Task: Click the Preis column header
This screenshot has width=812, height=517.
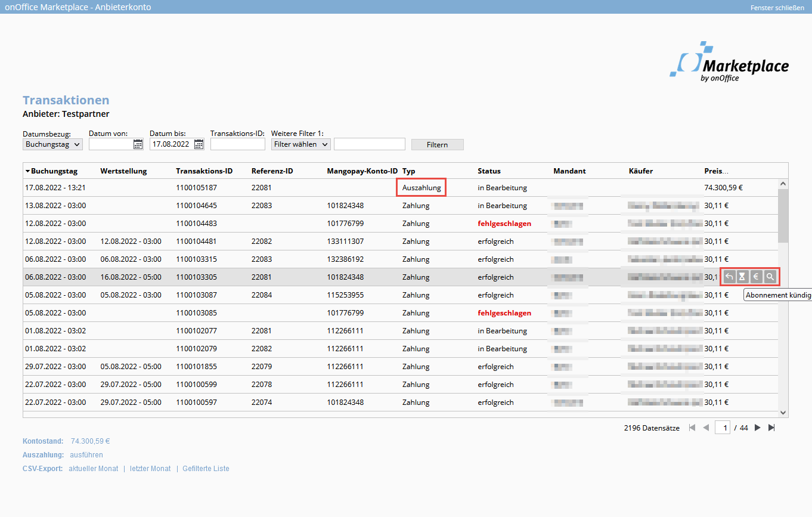Action: 717,171
